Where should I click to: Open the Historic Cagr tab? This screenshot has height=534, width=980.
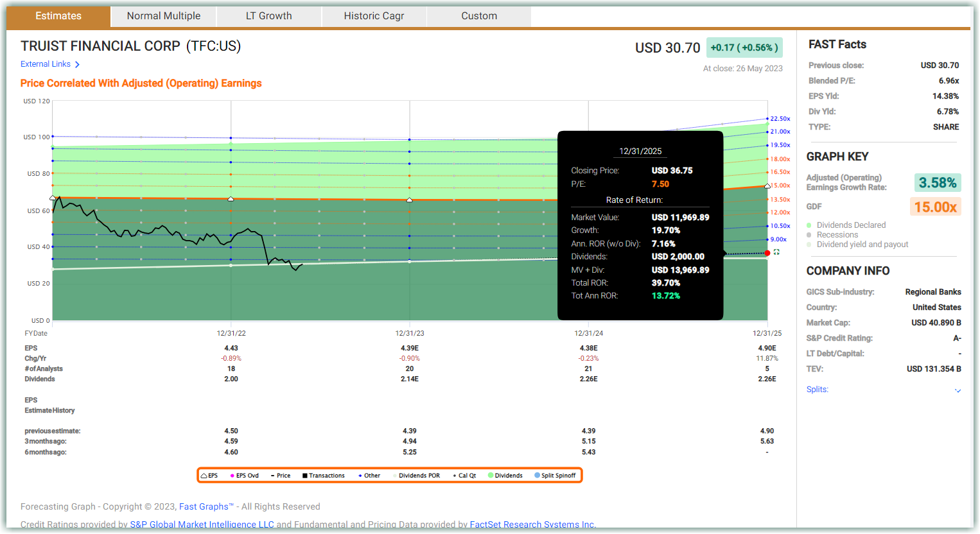[x=374, y=16]
